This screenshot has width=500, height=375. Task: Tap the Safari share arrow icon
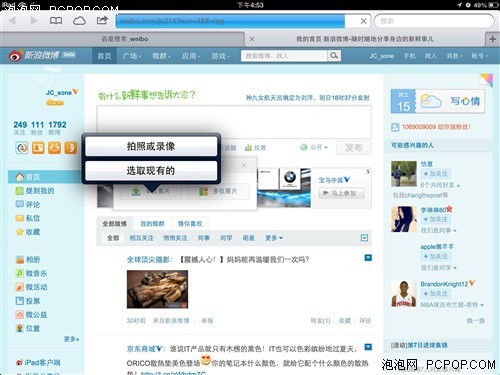[x=102, y=20]
